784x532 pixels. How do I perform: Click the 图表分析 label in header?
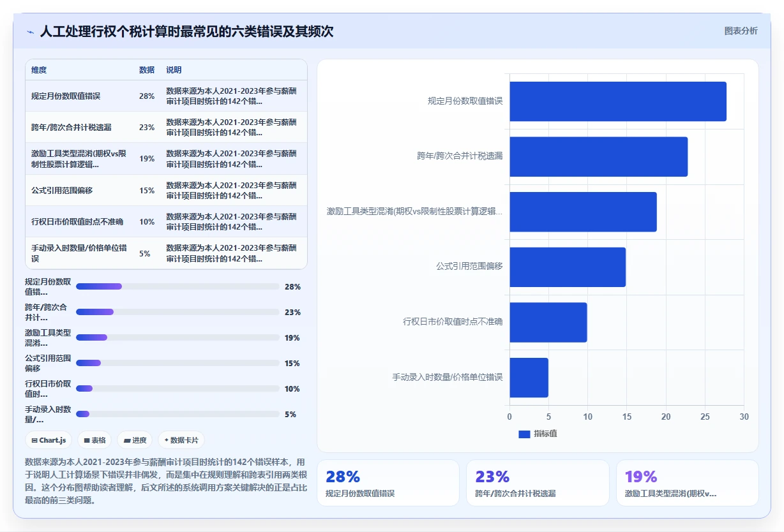[741, 31]
